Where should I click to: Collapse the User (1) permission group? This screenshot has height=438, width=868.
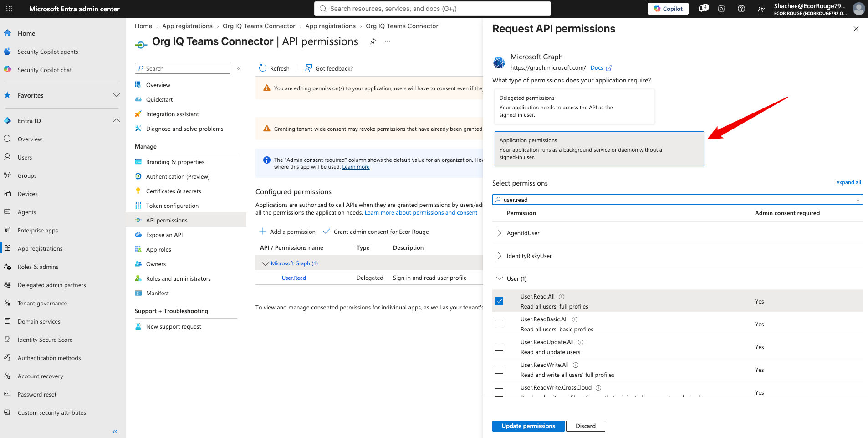(x=500, y=278)
